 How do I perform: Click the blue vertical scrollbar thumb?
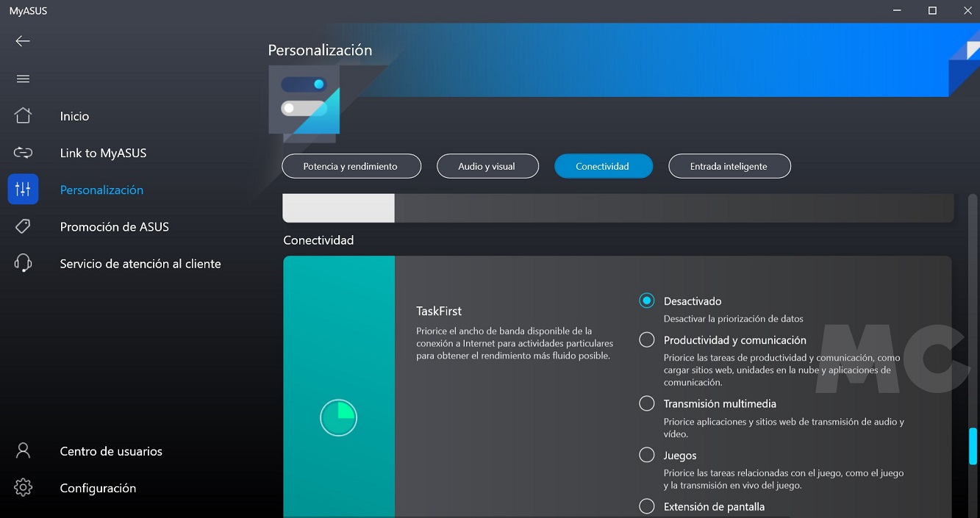pyautogui.click(x=973, y=446)
